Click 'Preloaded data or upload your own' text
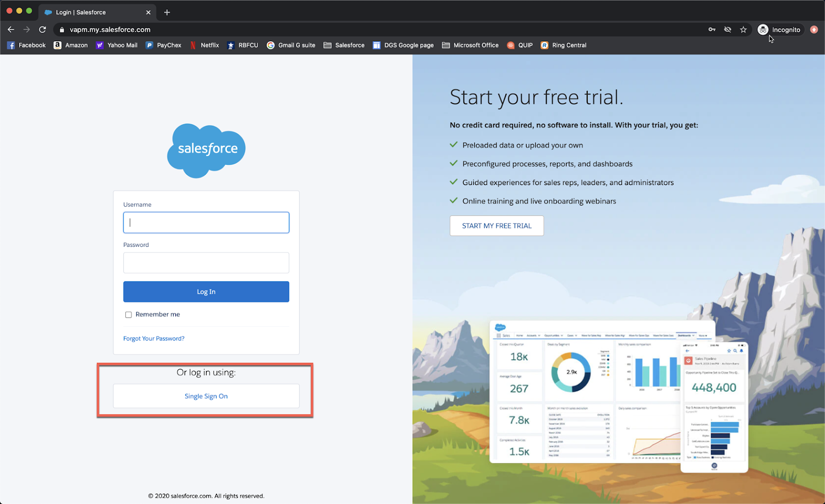The image size is (825, 504). point(523,145)
